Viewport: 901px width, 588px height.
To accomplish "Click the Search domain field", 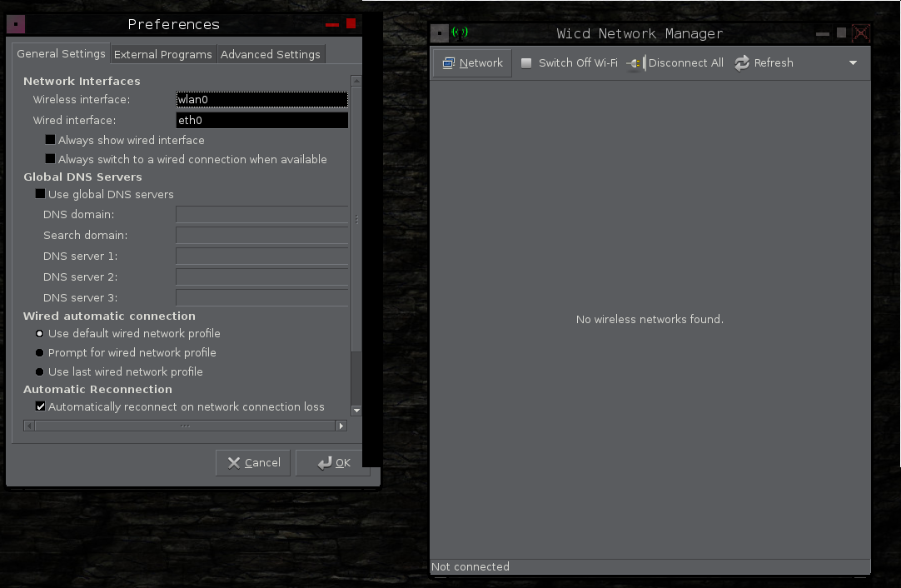I will click(262, 235).
